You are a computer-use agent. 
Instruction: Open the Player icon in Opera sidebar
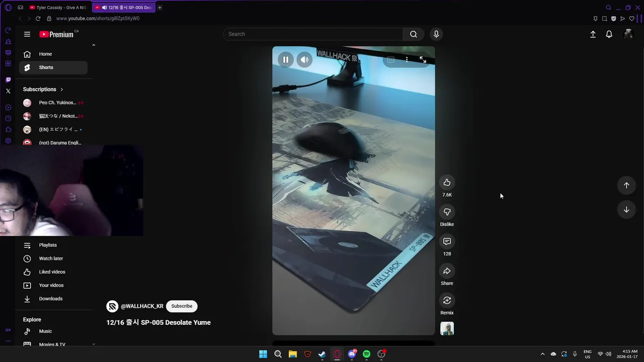pos(8,108)
